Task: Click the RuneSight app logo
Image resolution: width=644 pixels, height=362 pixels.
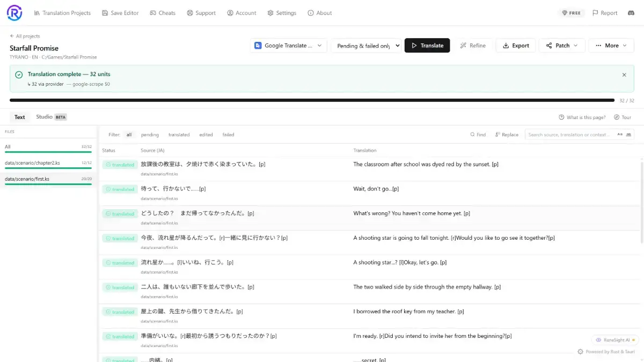Action: point(14,13)
